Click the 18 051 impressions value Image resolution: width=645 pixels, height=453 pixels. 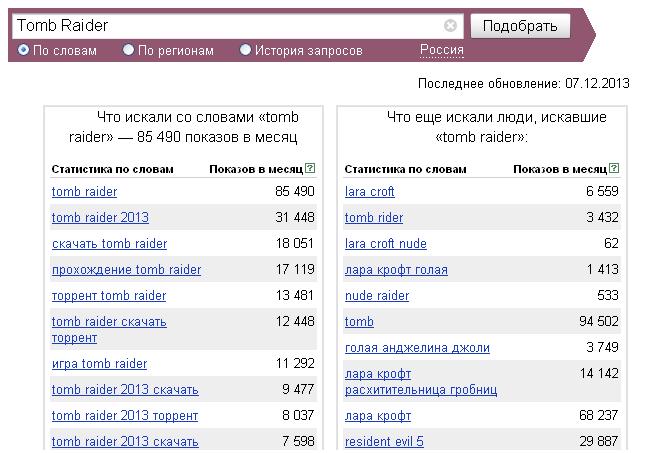click(295, 243)
